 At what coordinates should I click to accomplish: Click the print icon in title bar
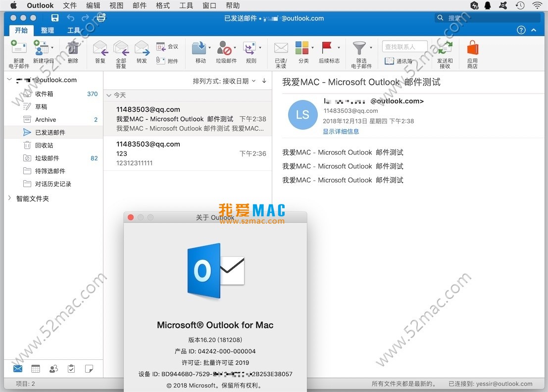click(x=101, y=17)
